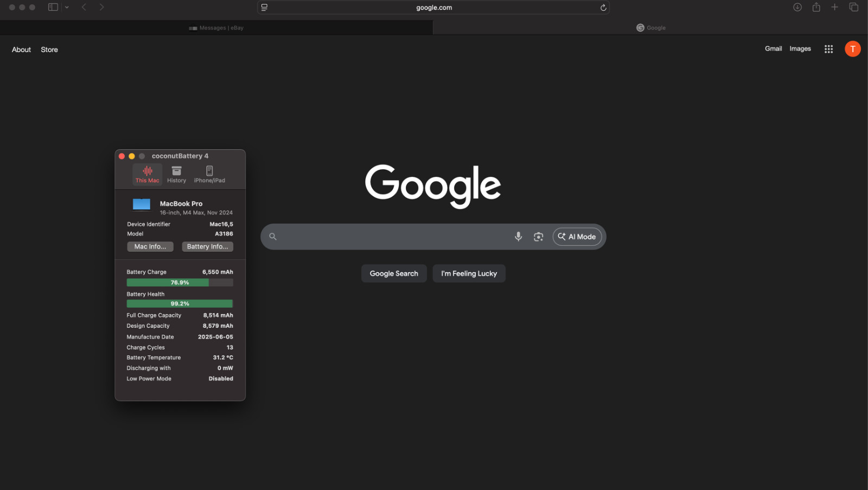
Task: Open the Google apps grid
Action: [828, 49]
